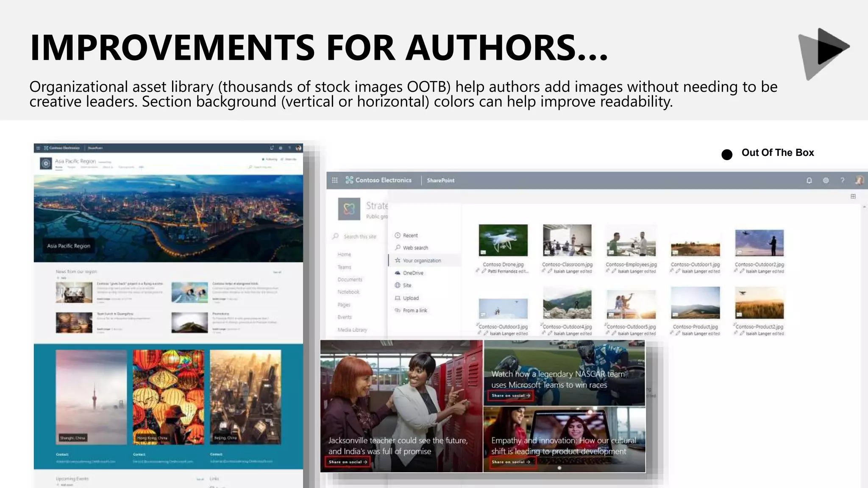The height and width of the screenshot is (488, 868).
Task: Click the cloud icon beside OneDrive
Action: tap(398, 273)
